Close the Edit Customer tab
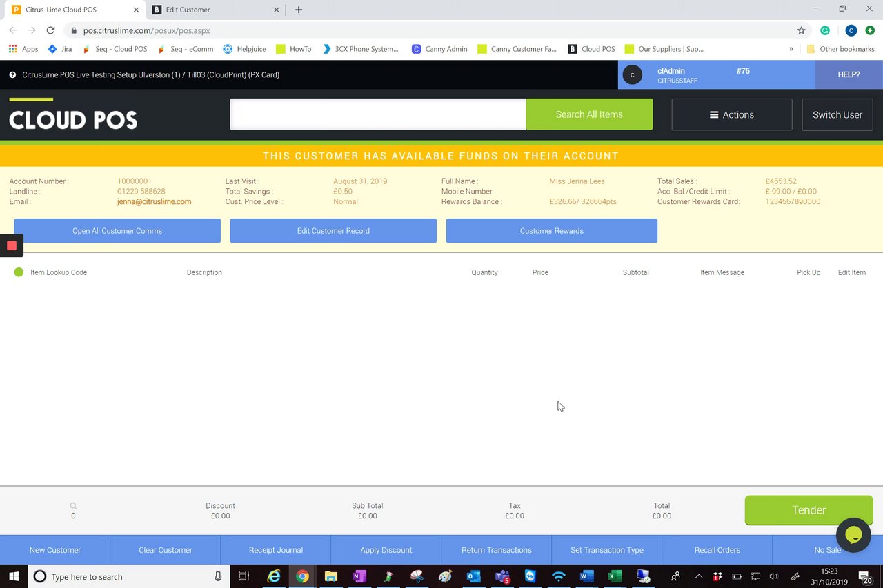 click(x=277, y=10)
